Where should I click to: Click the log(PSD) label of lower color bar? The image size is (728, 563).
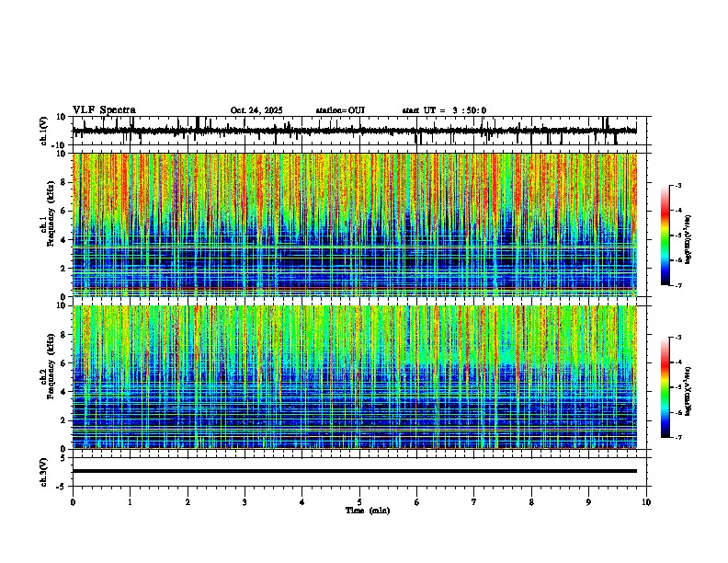(688, 391)
